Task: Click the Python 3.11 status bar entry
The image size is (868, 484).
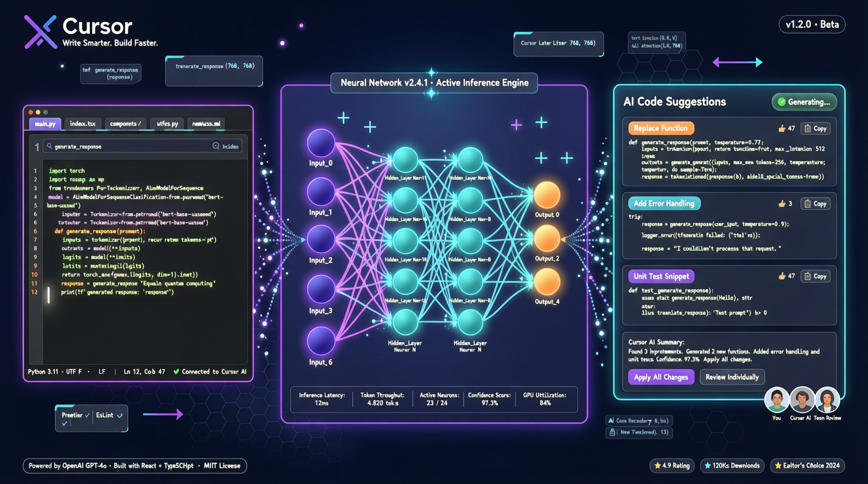Action: coord(43,372)
